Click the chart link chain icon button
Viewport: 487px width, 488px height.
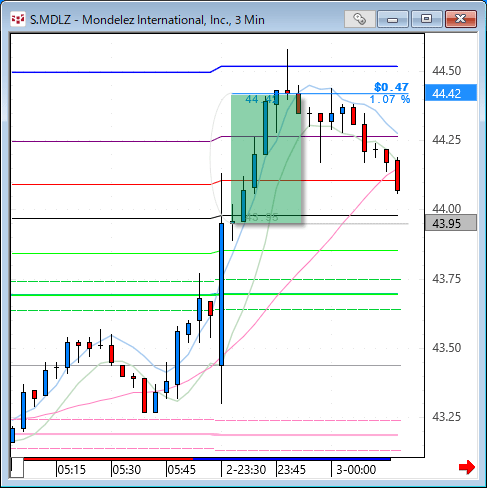pos(359,19)
